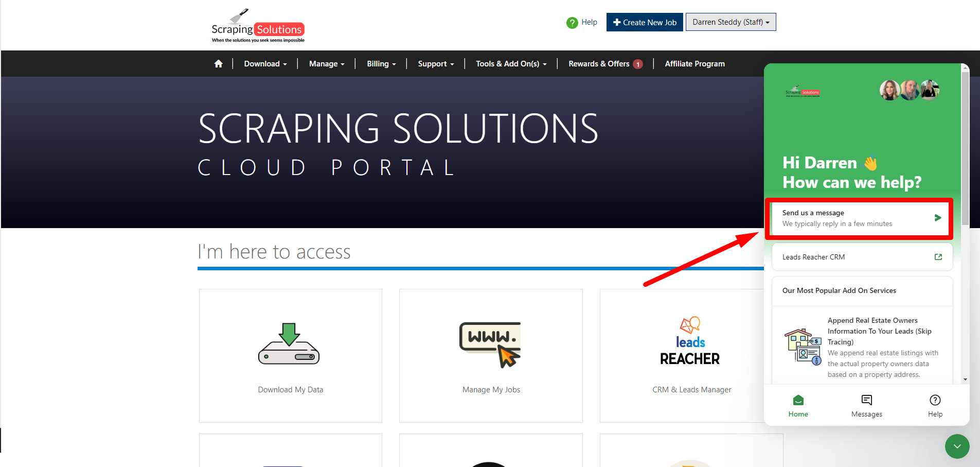
Task: Select the Home tab label in chat widget
Action: tap(798, 414)
